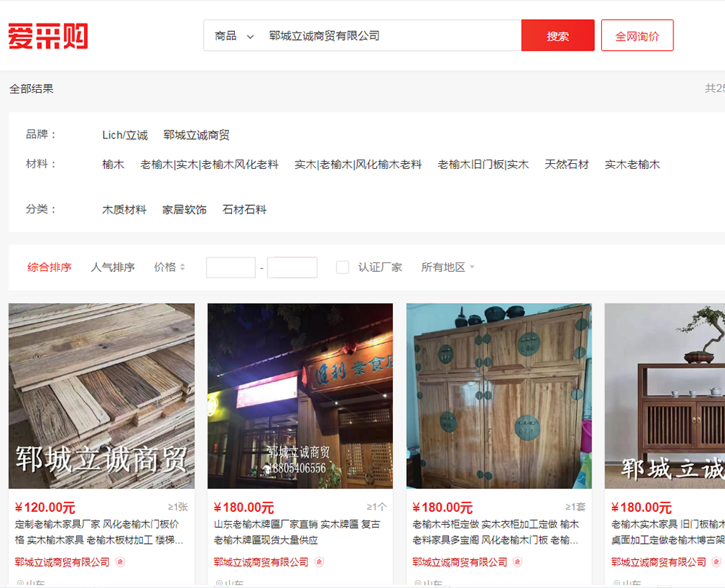The height and width of the screenshot is (588, 725).
Task: Expand the 所有地区 region dropdown
Action: (447, 268)
